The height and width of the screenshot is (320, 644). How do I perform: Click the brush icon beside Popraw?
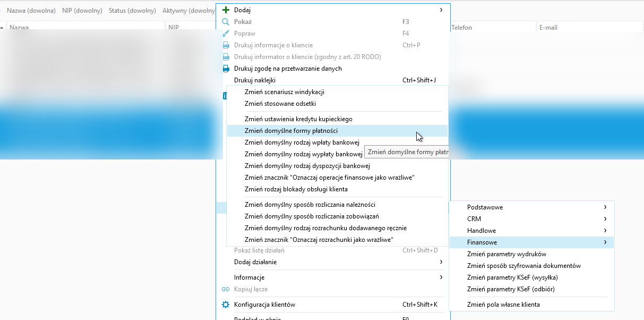[x=226, y=33]
